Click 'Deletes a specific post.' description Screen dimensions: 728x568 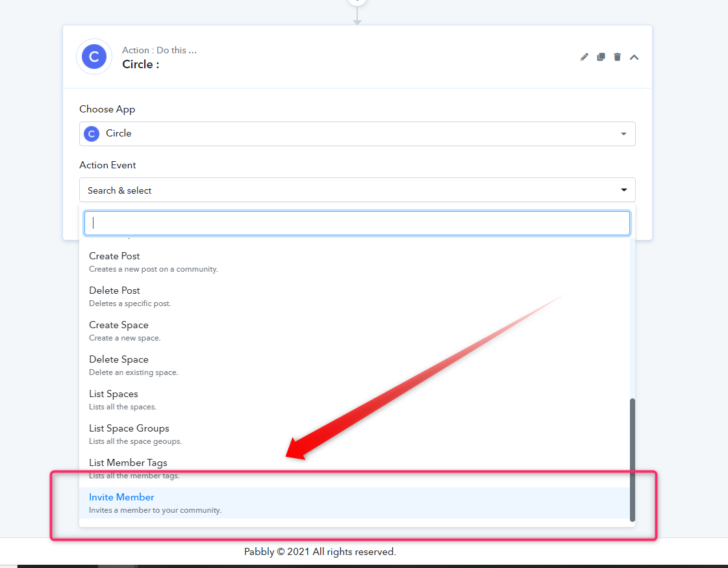pyautogui.click(x=130, y=303)
